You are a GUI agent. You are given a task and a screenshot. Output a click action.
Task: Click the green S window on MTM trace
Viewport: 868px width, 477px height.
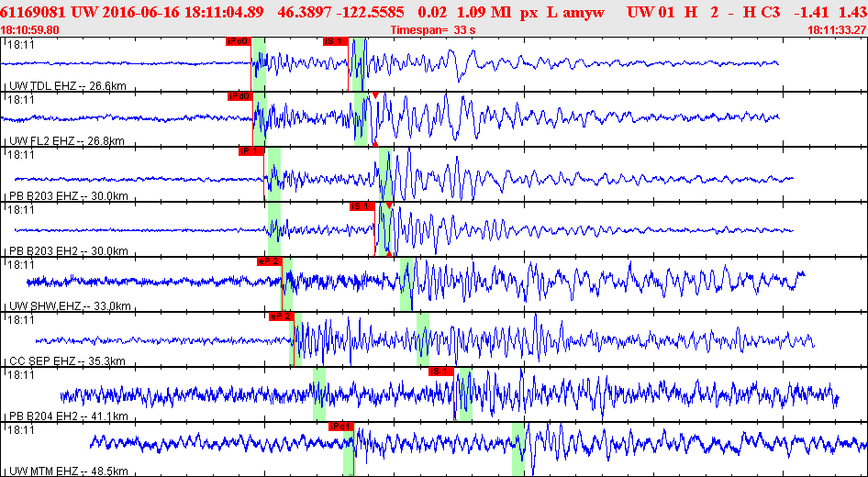tap(518, 449)
